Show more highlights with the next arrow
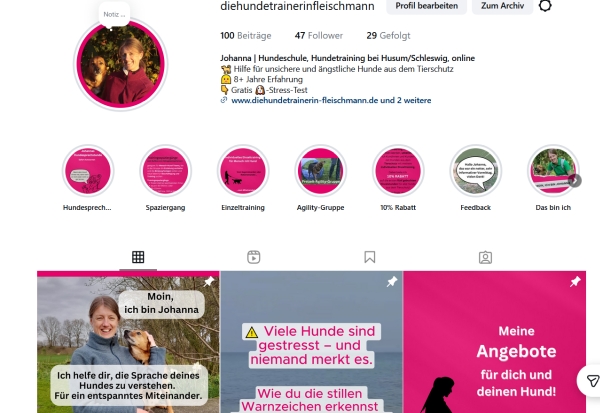Screen dimensions: 600x413 point(575,180)
